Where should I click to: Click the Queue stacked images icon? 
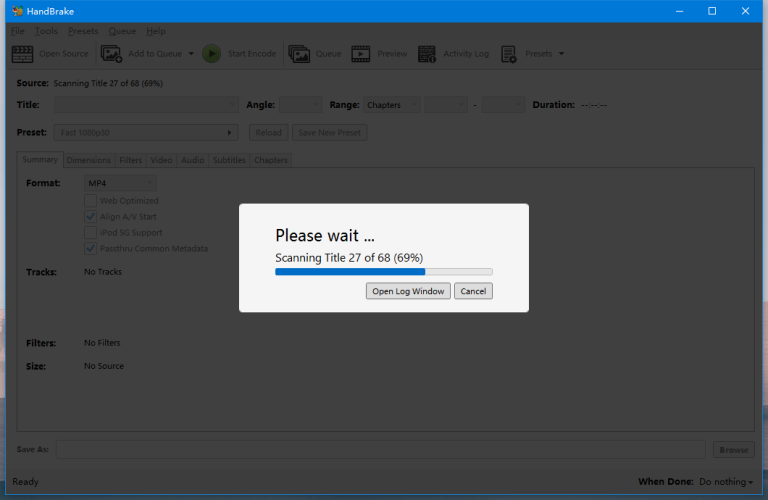pos(299,54)
